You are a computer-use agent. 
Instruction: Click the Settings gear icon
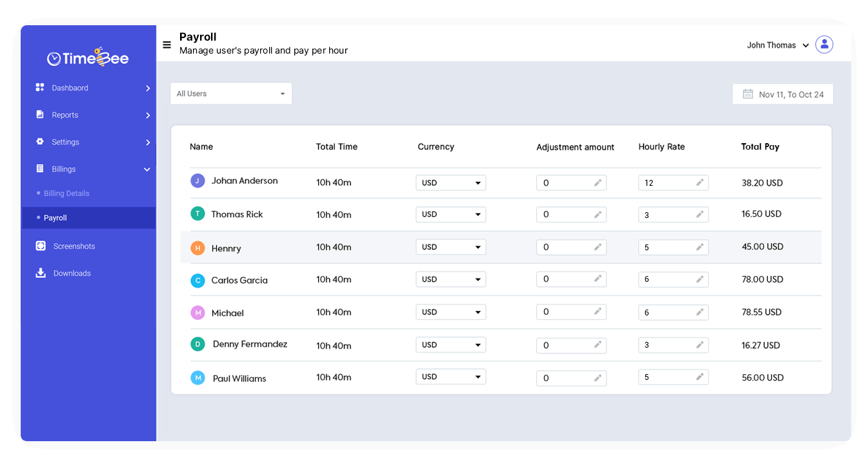coord(39,142)
